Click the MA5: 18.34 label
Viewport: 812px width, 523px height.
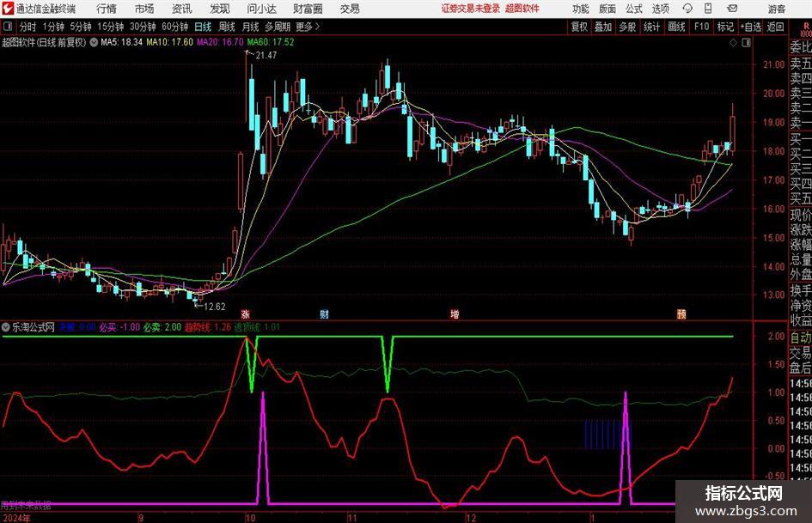coord(122,42)
